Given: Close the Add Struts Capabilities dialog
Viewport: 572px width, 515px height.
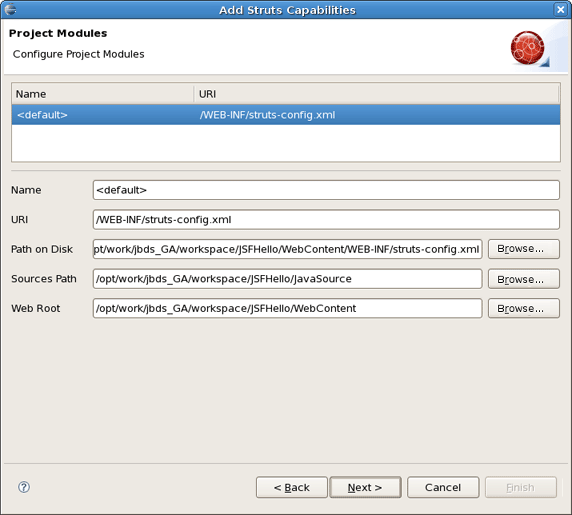Looking at the screenshot, I should click(560, 9).
